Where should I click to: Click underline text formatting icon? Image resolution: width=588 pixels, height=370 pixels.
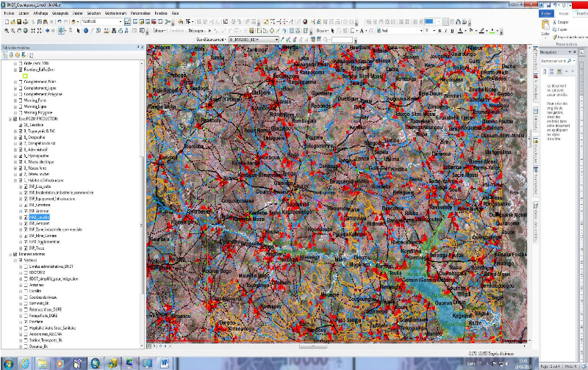point(452,31)
